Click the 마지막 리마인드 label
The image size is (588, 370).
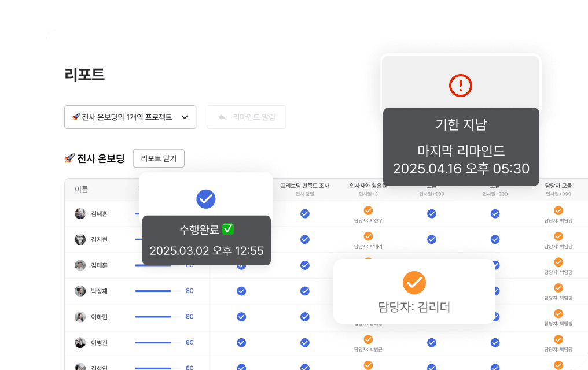461,151
